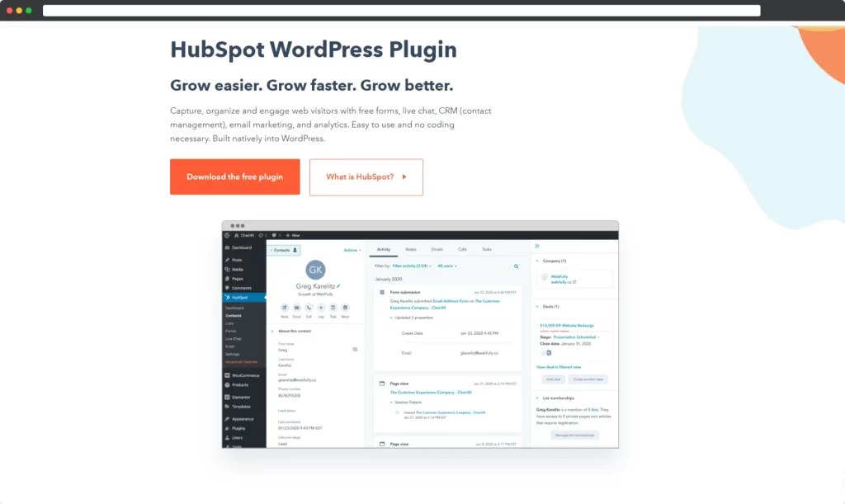This screenshot has height=504, width=845.
Task: Click the property details icon beside First name
Action: (x=355, y=350)
